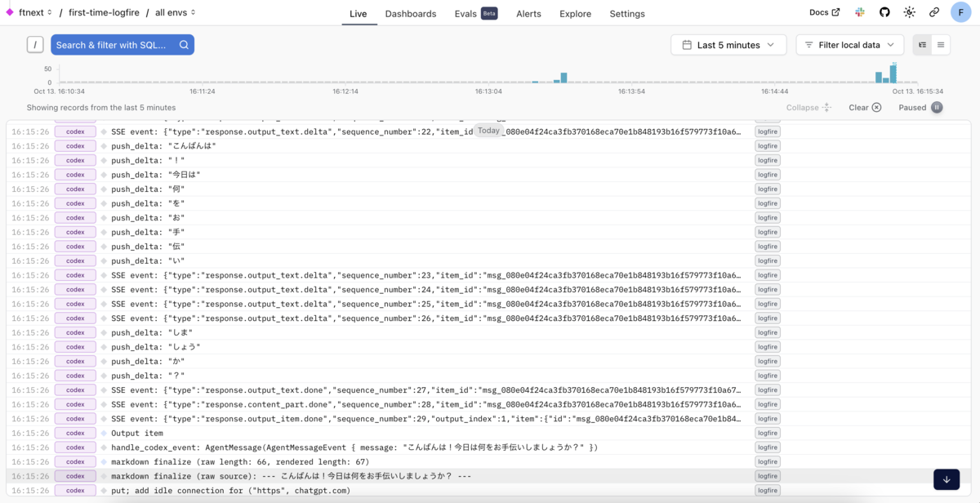Open the GitHub repository icon

(x=884, y=12)
